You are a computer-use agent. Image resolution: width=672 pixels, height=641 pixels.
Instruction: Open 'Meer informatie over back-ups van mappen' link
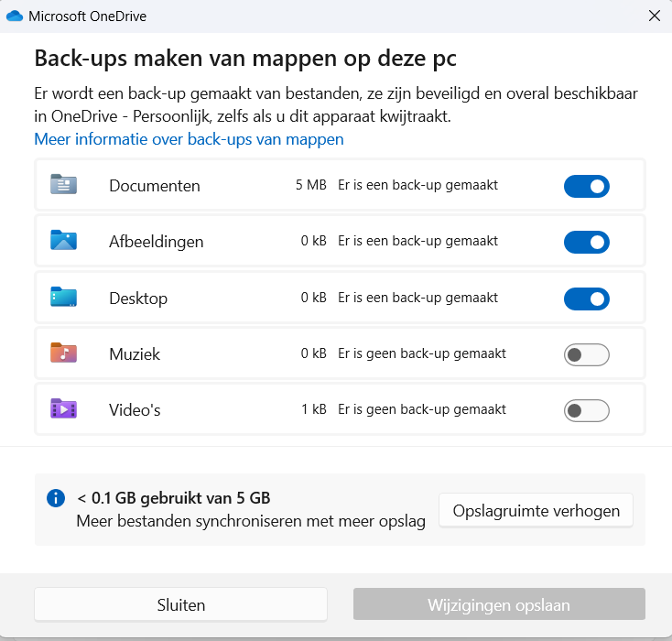[189, 139]
